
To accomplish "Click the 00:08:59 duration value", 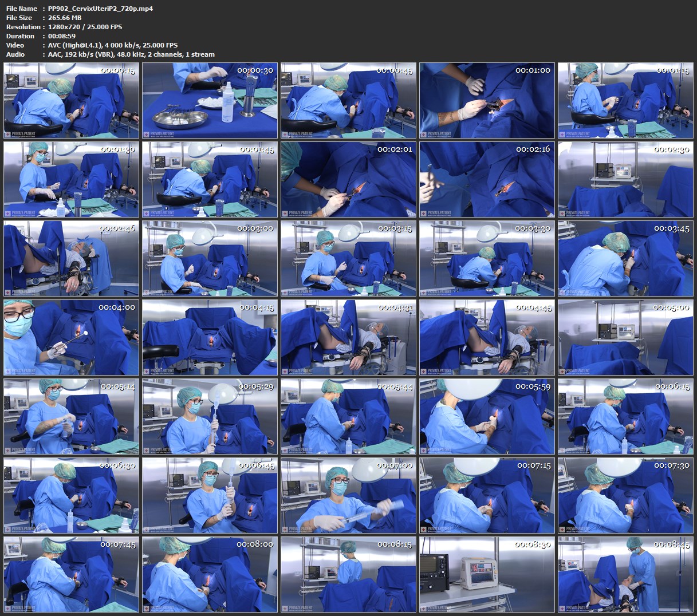I will pyautogui.click(x=62, y=36).
